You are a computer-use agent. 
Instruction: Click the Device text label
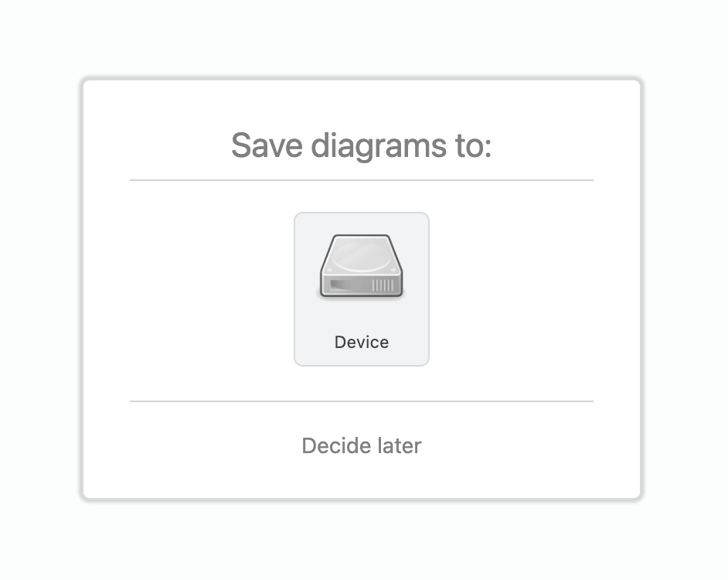tap(362, 342)
